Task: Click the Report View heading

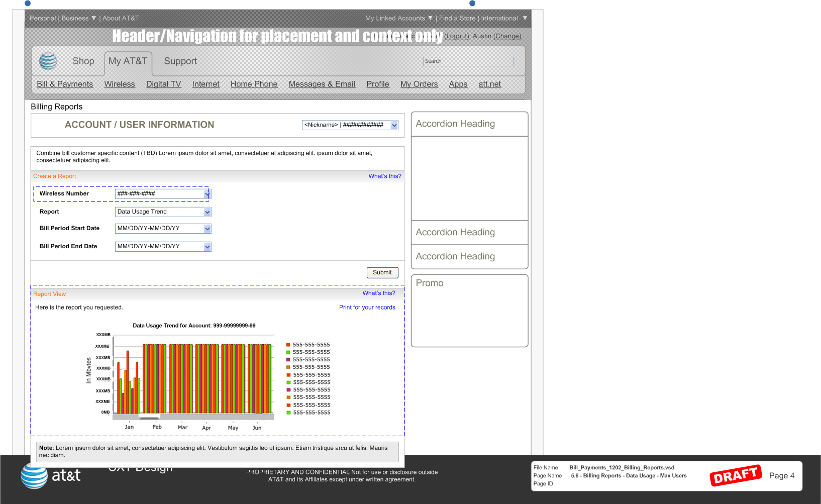Action: point(49,294)
